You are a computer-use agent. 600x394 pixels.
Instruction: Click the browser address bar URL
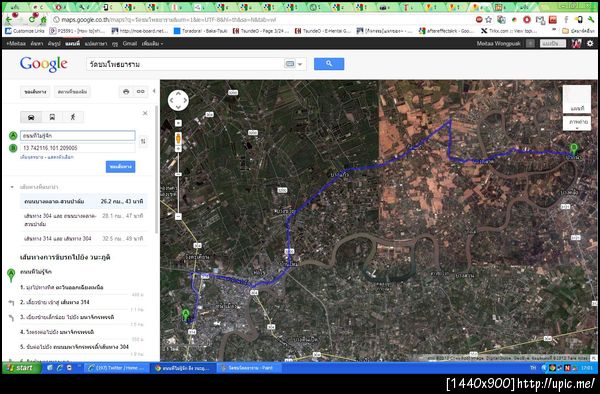click(x=168, y=20)
